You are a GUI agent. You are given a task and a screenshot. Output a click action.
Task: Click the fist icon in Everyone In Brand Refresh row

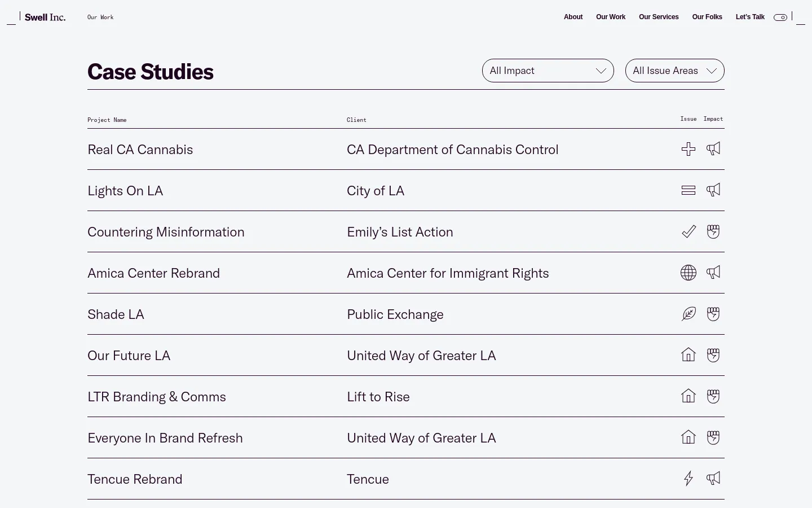[x=713, y=437]
